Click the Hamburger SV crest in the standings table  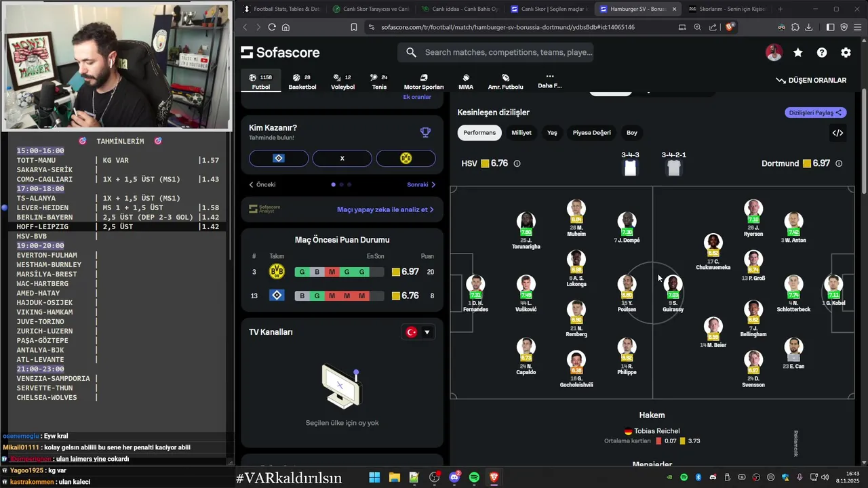click(x=277, y=296)
